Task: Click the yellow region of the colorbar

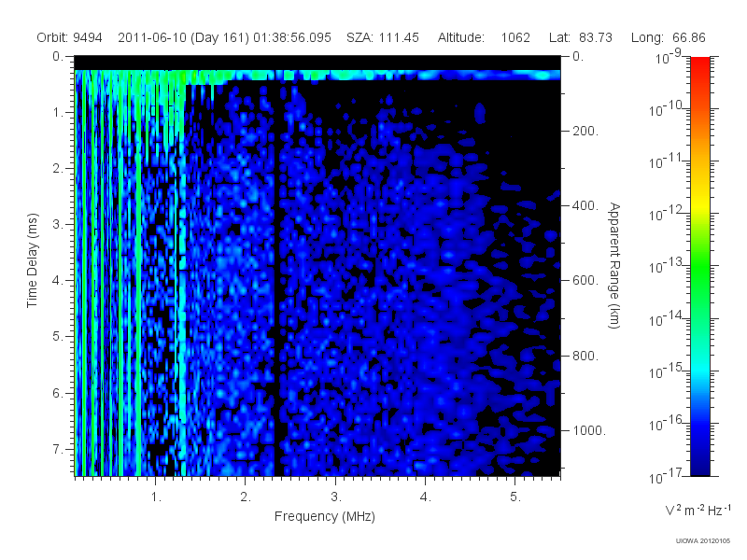Action: (700, 203)
